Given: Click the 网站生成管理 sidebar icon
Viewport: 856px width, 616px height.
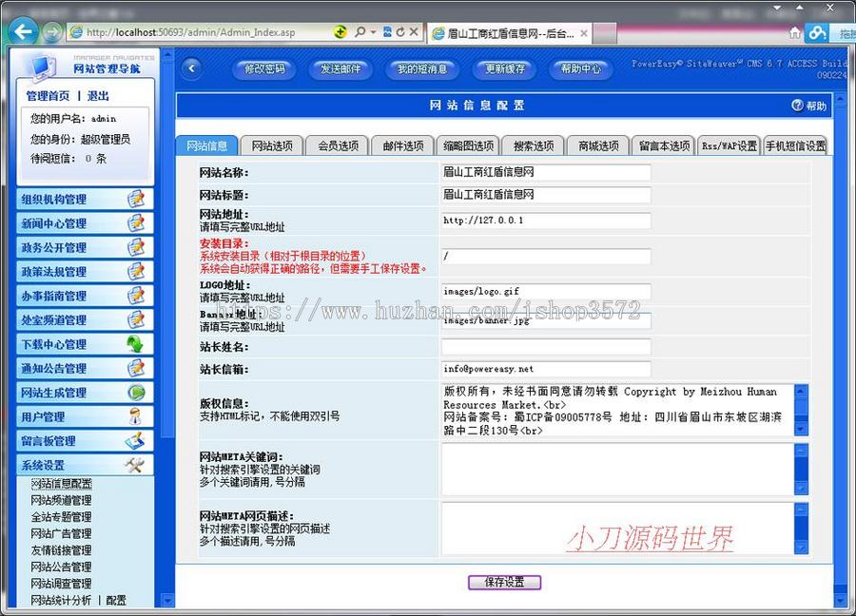Looking at the screenshot, I should tap(139, 393).
